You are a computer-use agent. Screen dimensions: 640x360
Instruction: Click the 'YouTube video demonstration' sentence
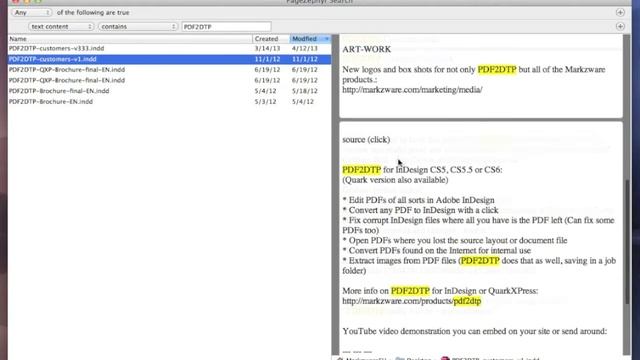475,331
